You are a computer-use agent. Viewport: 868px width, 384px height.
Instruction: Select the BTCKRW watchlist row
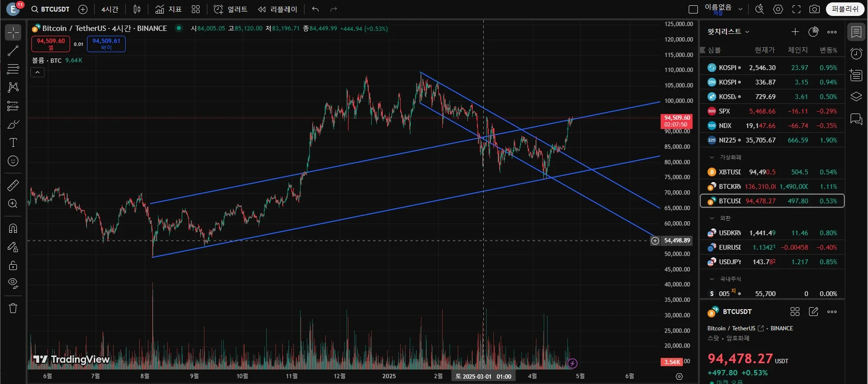[772, 186]
